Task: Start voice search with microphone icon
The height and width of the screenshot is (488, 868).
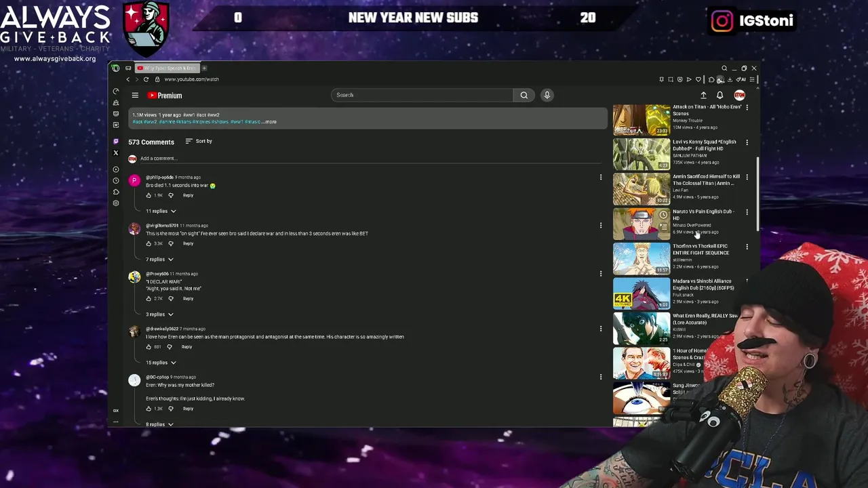Action: pos(547,95)
